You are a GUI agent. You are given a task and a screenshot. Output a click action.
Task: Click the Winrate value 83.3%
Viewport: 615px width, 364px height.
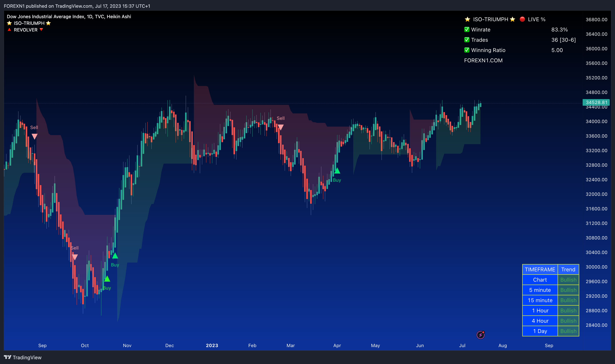(560, 30)
